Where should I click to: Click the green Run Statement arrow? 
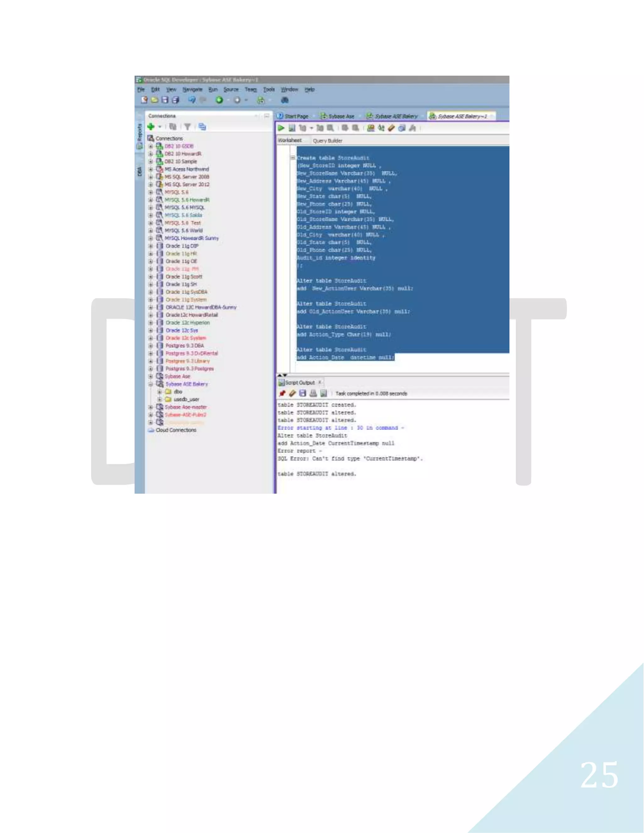coord(281,128)
